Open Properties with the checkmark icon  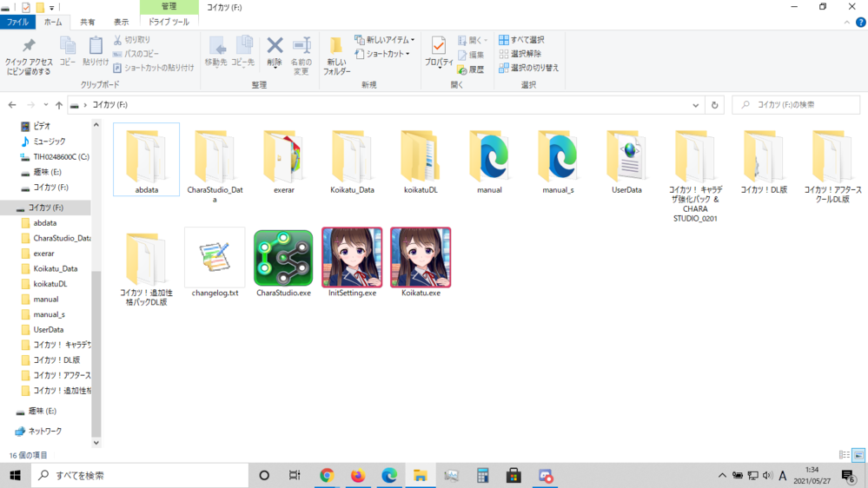(x=439, y=45)
